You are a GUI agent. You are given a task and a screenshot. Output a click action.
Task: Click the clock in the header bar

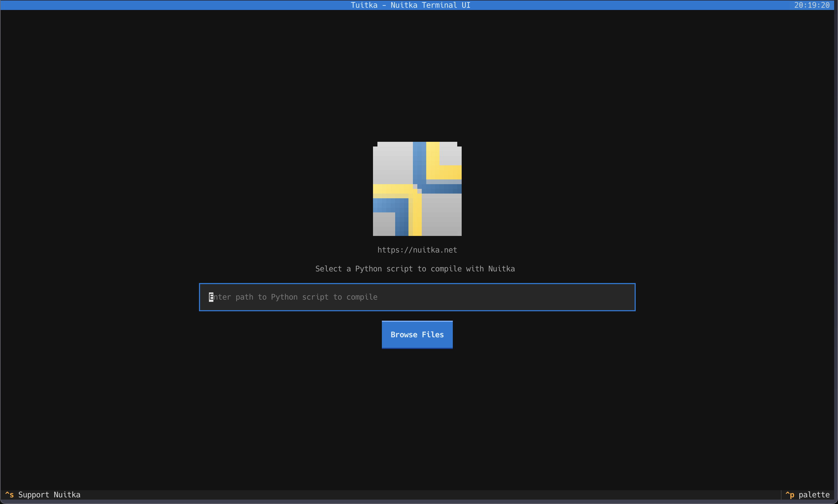(x=812, y=5)
